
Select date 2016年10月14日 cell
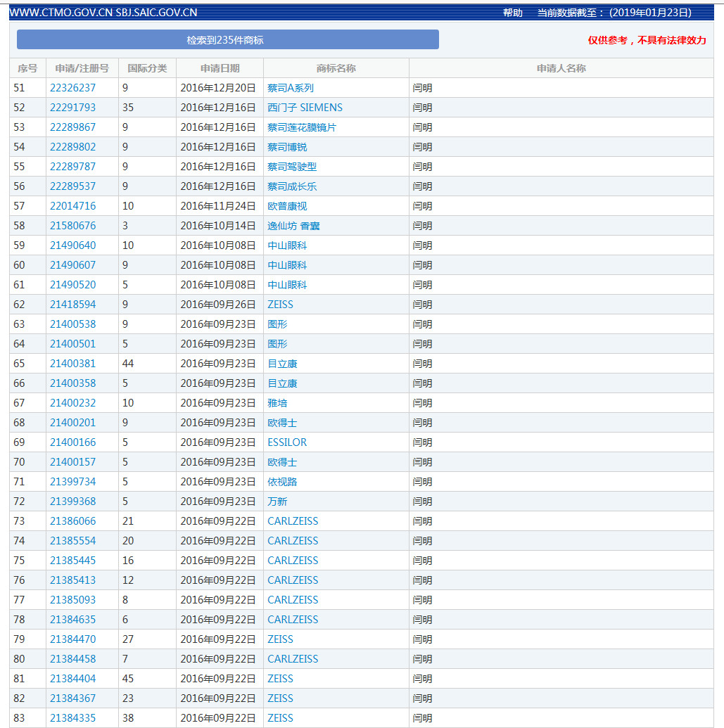pos(218,226)
